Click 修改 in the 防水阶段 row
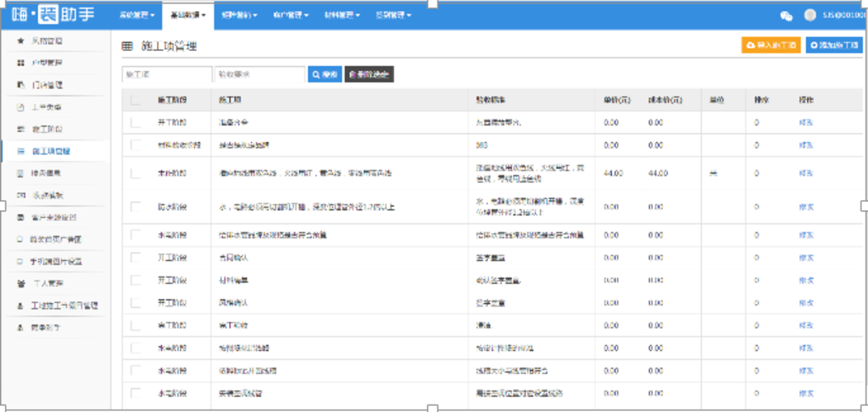The height and width of the screenshot is (412, 868). (805, 207)
